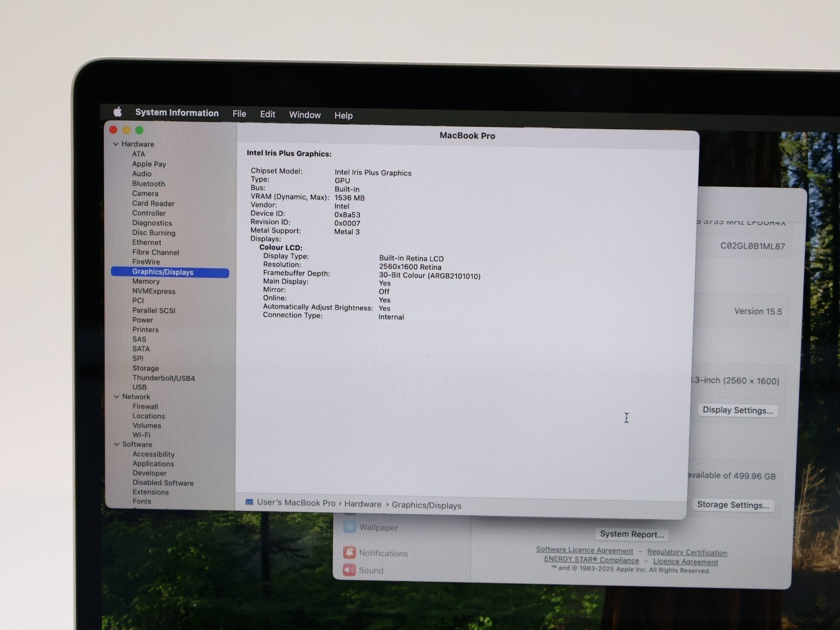
Task: Open the System Information app menu
Action: [177, 112]
